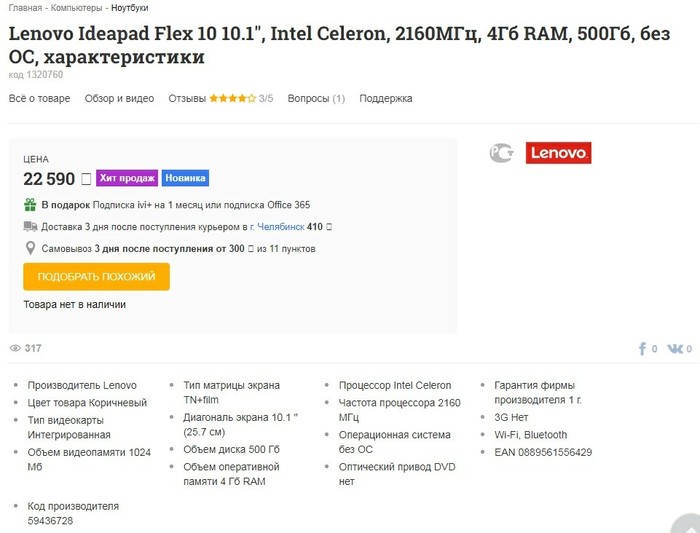Open 'Компьютеры' breadcrumb link

pyautogui.click(x=78, y=8)
